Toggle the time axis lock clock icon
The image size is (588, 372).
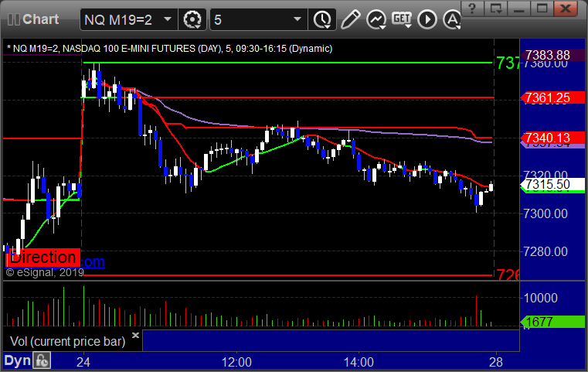(x=42, y=360)
